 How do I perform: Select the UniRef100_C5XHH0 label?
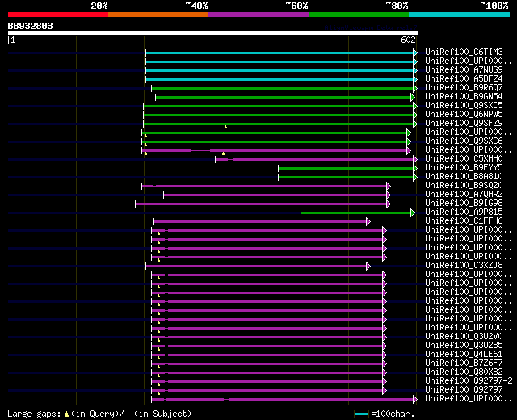[464, 159]
